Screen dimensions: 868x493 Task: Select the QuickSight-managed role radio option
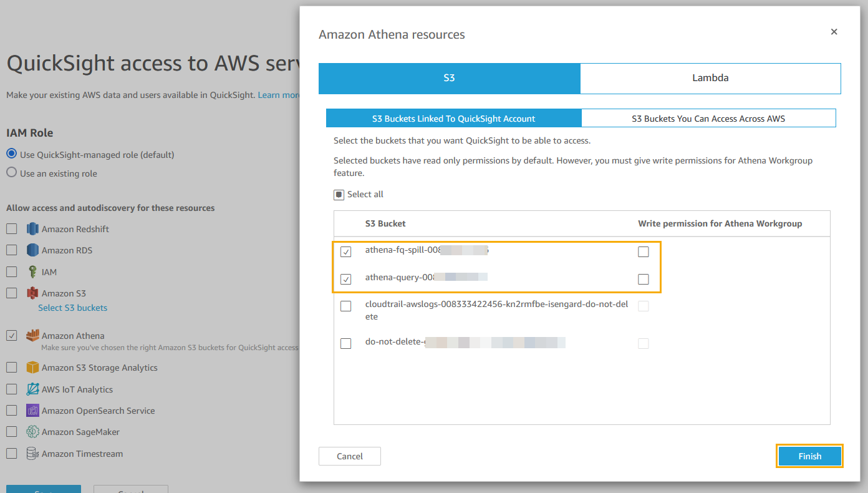coord(11,154)
